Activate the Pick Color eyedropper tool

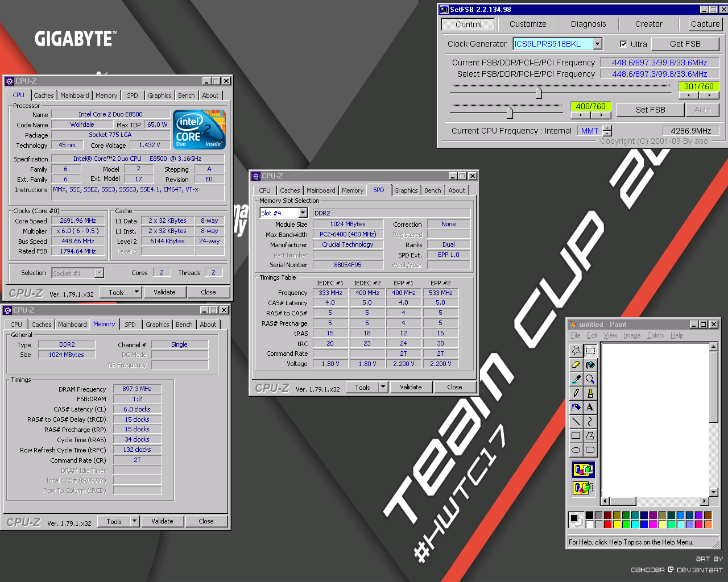point(576,379)
